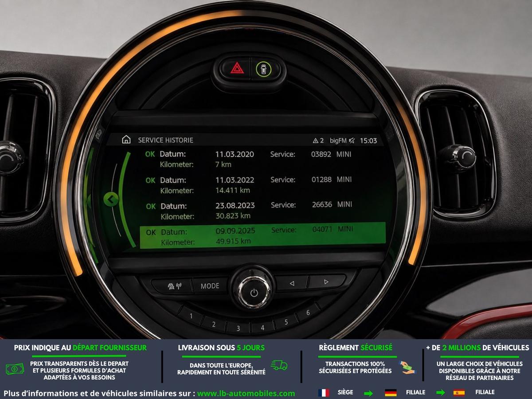Click service number 04071
This screenshot has width=532, height=399.
[322, 229]
